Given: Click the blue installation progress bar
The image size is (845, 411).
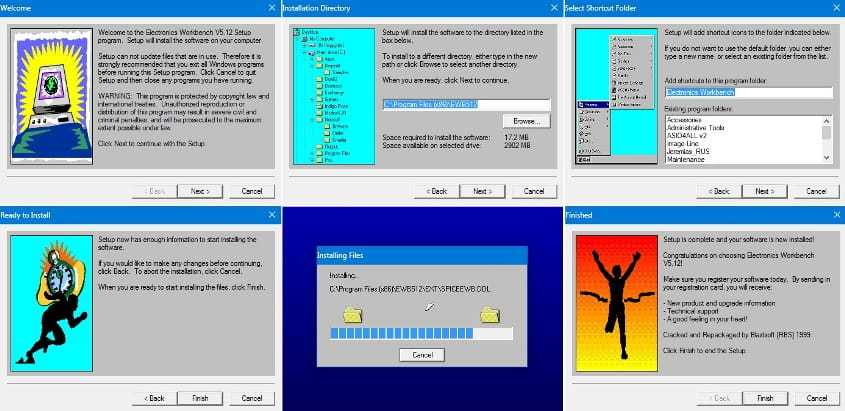Looking at the screenshot, I should coord(421,334).
